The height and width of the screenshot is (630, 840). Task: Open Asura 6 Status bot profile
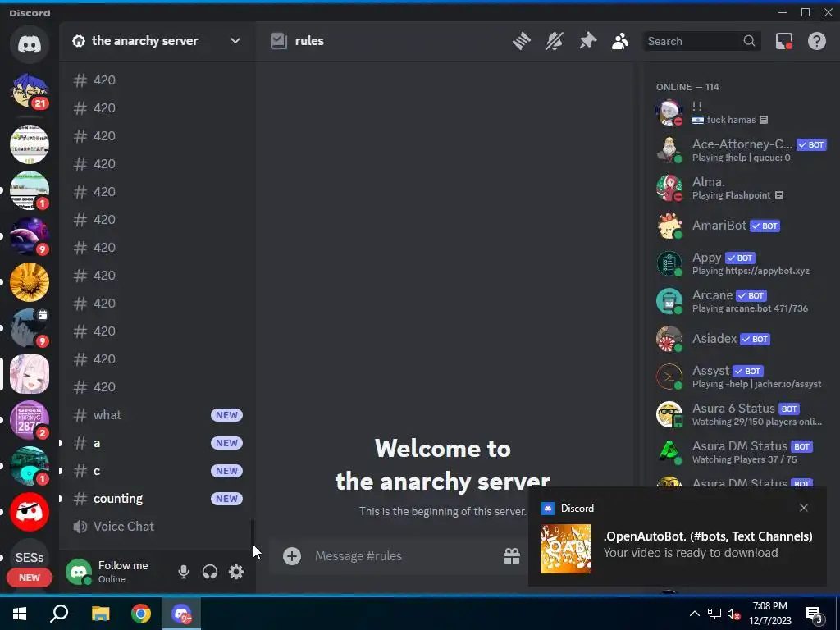click(742, 414)
